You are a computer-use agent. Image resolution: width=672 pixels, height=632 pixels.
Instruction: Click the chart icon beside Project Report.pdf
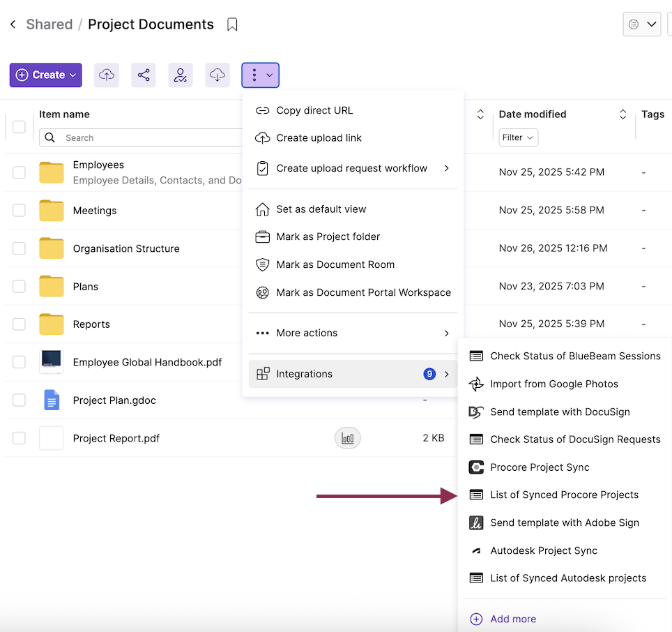pyautogui.click(x=348, y=438)
